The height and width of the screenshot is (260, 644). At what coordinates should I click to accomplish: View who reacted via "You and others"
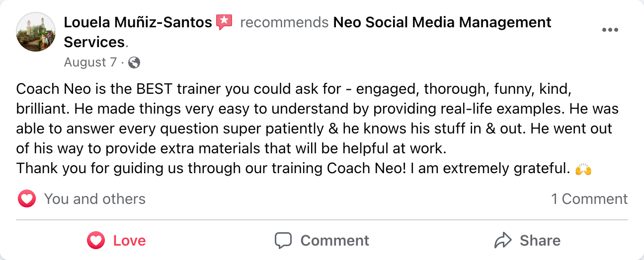94,199
